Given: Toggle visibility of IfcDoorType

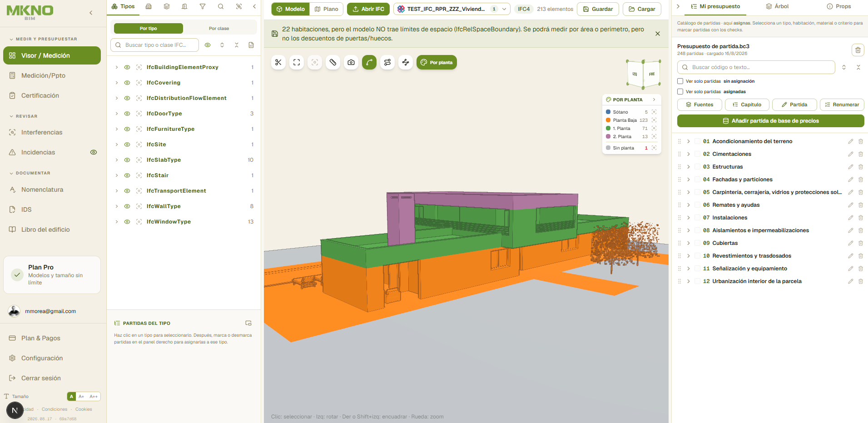Looking at the screenshot, I should 127,114.
